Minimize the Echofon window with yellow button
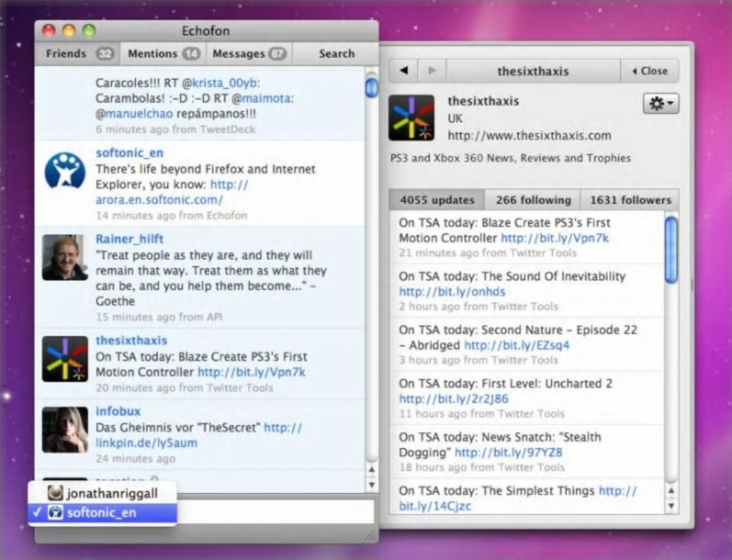Image resolution: width=732 pixels, height=560 pixels. 69,32
